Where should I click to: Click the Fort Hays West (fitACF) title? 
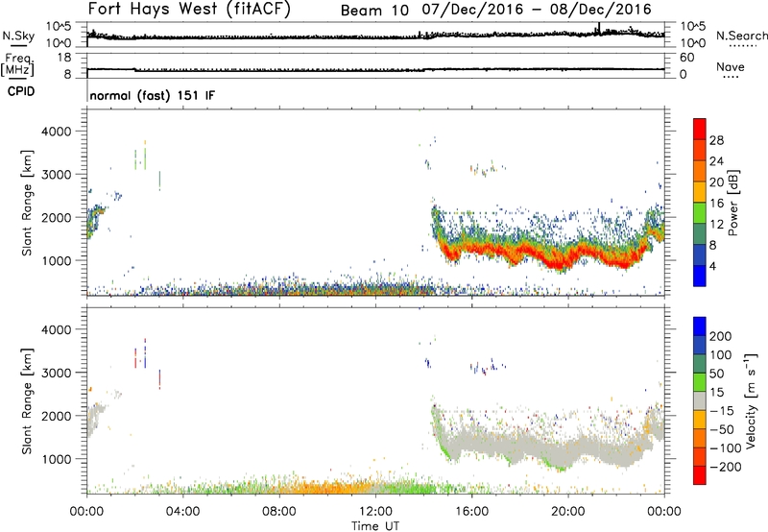[x=189, y=9]
